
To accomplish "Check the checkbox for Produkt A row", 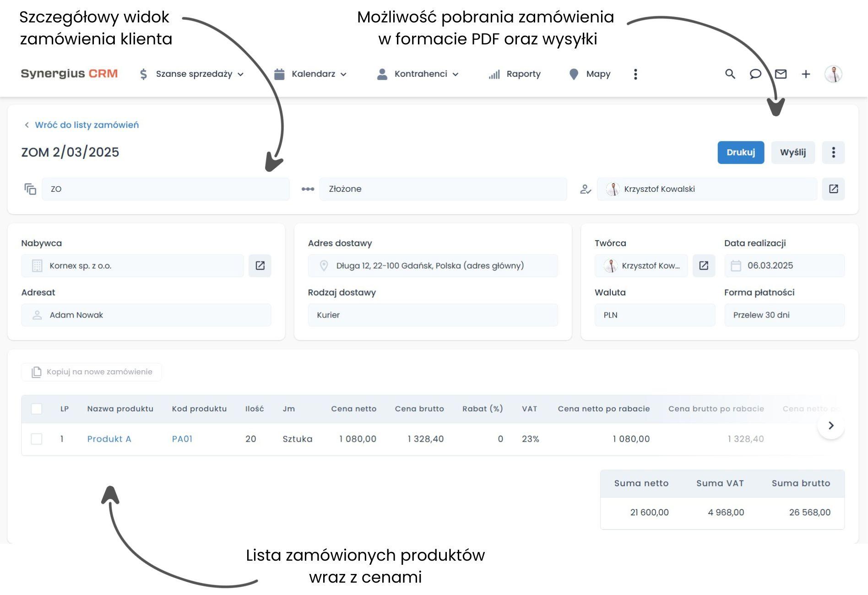I will tap(38, 438).
